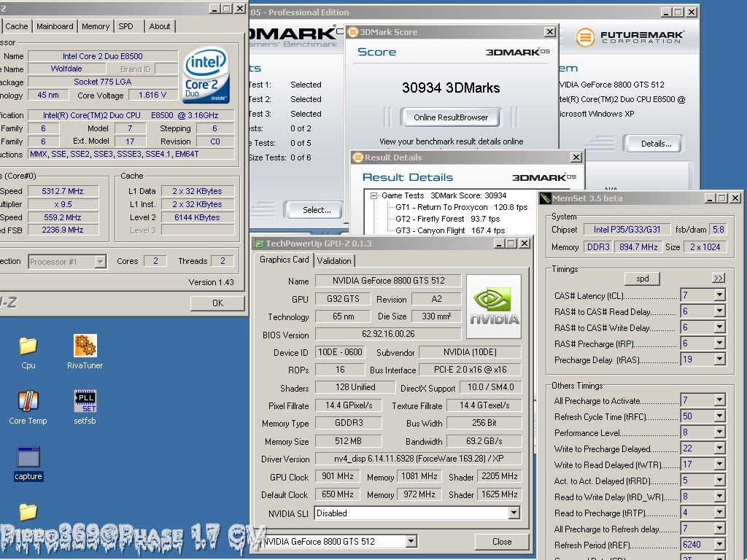The height and width of the screenshot is (560, 747).
Task: Click the 30934 3DMarks score text
Action: pos(451,87)
